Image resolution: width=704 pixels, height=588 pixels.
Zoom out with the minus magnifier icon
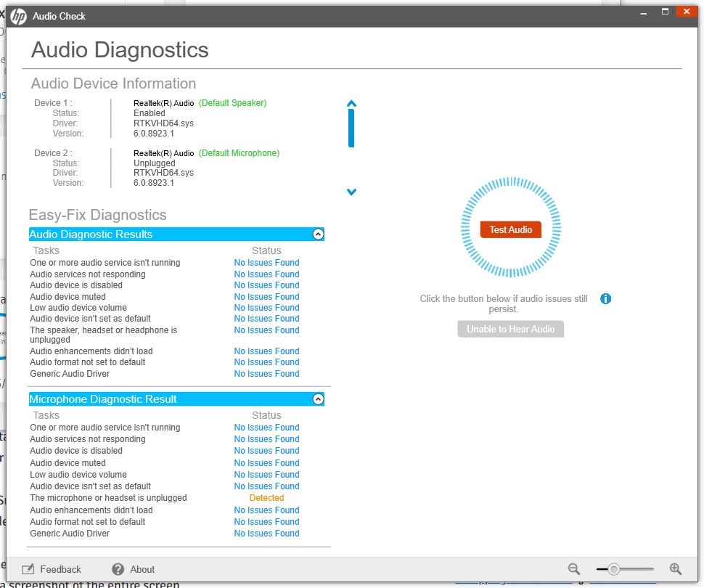coord(574,569)
